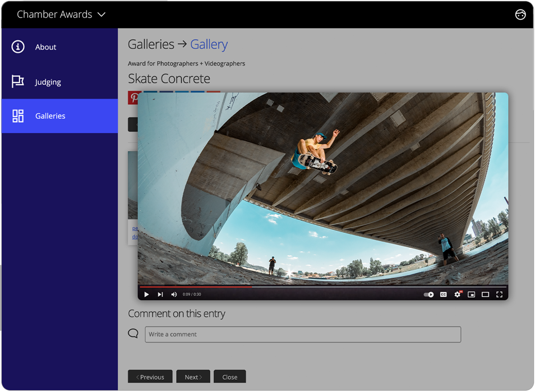This screenshot has width=535, height=392.
Task: Enter fullscreen on the video player
Action: (x=499, y=294)
